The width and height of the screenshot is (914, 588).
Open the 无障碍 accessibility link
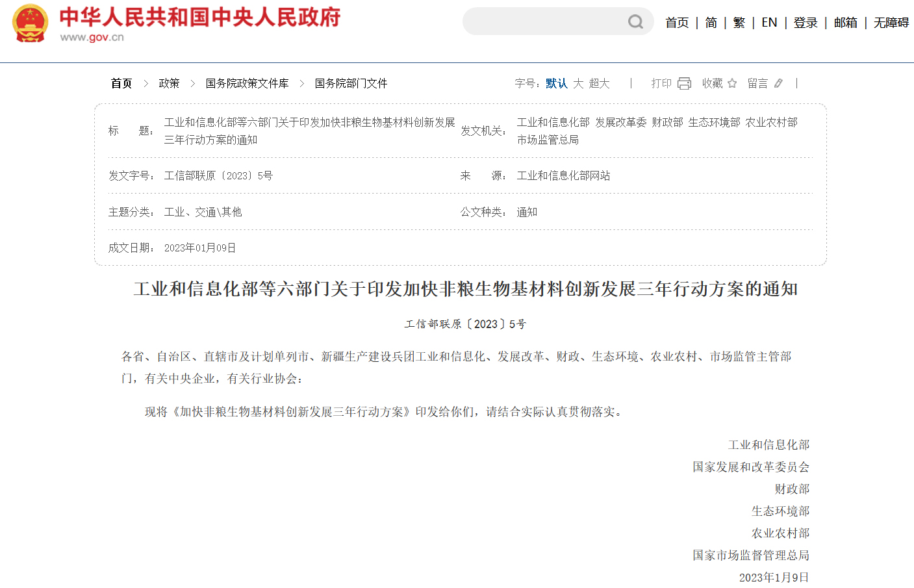[891, 23]
